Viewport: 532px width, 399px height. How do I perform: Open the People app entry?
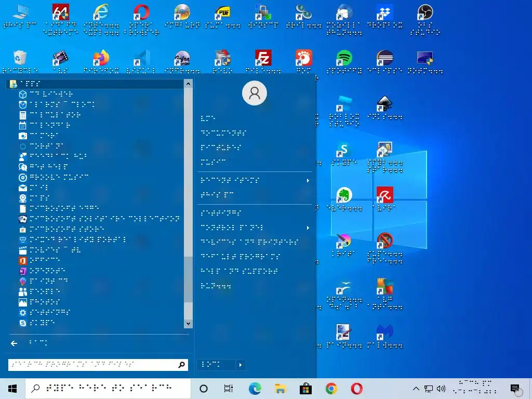click(x=39, y=292)
